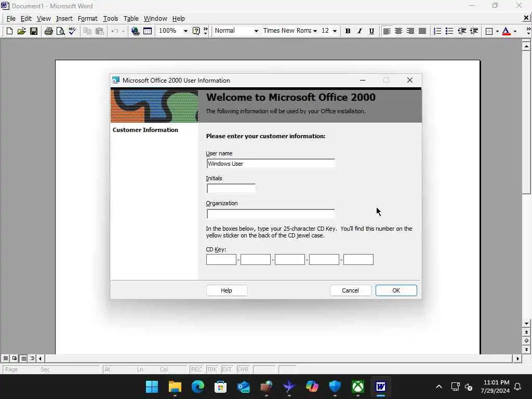
Task: Set Align Right paragraph alignment
Action: point(410,31)
